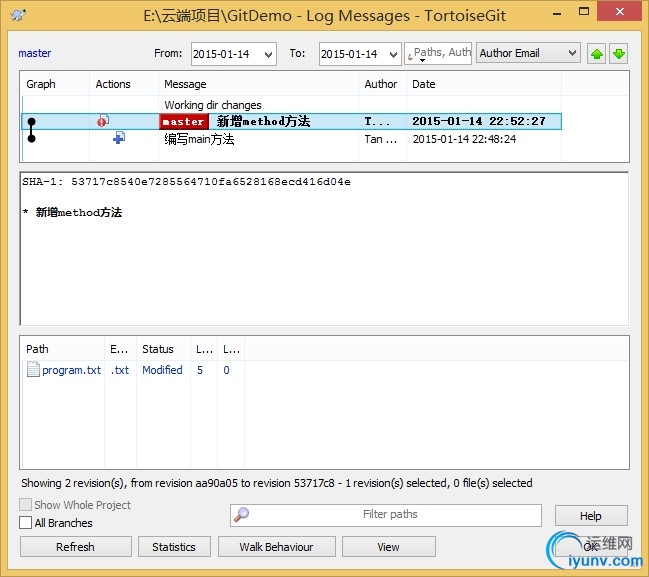Screen dimensions: 649x577
Task: Minimize the Log Messages window
Action: [x=557, y=13]
